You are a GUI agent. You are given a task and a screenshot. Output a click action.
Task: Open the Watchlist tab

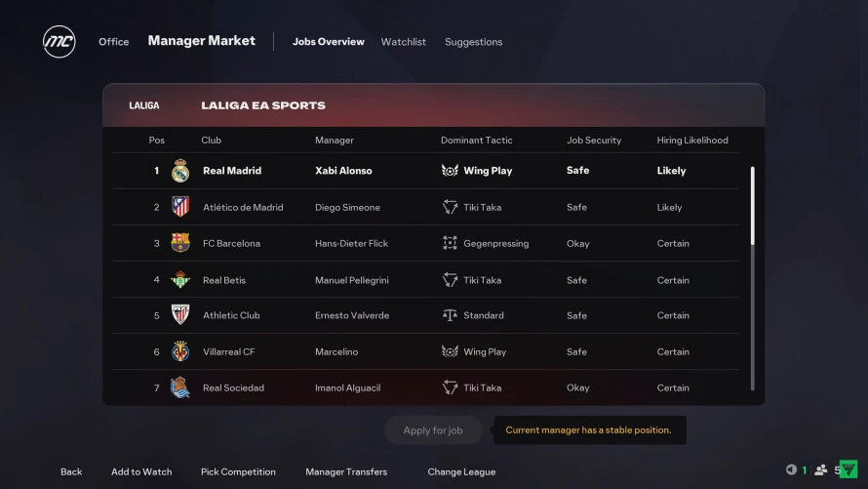coord(403,42)
